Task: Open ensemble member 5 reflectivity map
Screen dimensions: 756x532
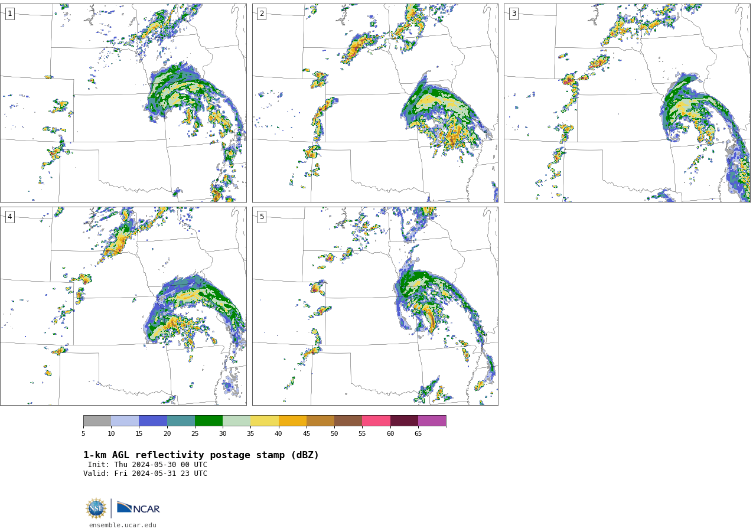Action: click(x=375, y=306)
